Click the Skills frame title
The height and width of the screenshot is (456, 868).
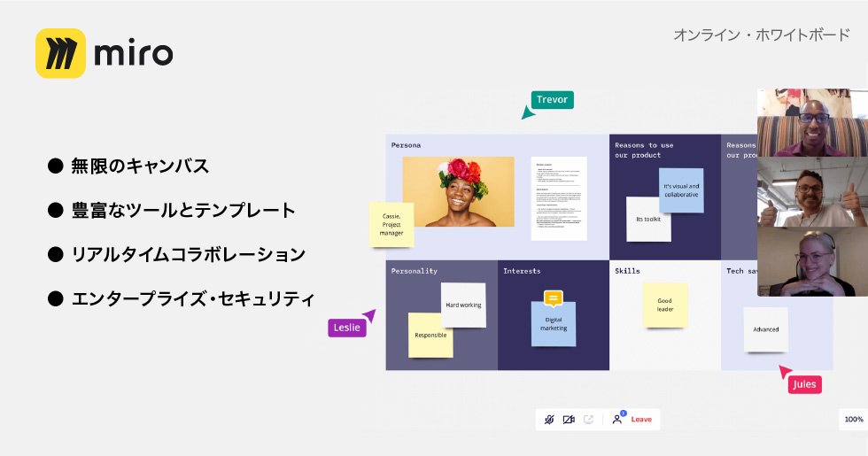[x=627, y=271]
